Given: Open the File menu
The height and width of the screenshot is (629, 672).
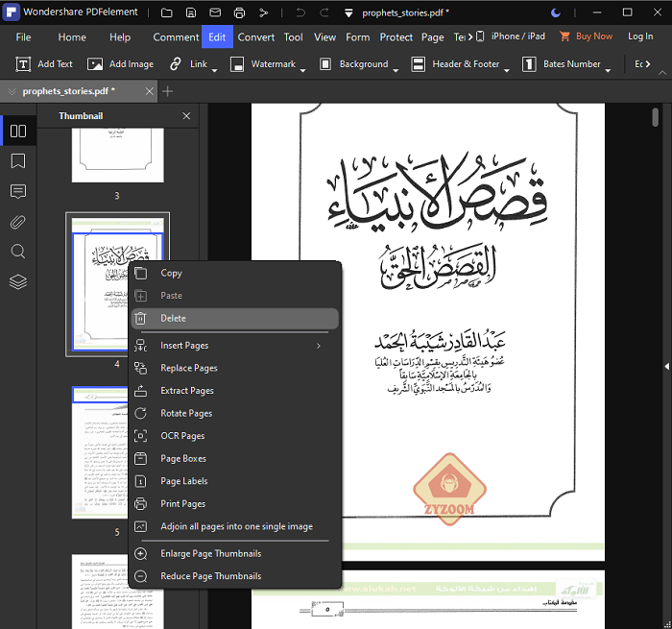Looking at the screenshot, I should [24, 37].
